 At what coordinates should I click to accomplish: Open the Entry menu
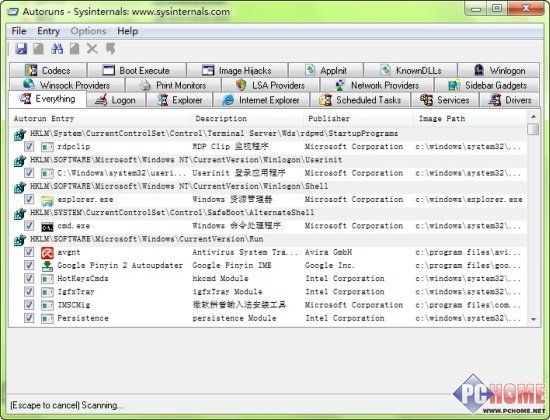point(48,31)
